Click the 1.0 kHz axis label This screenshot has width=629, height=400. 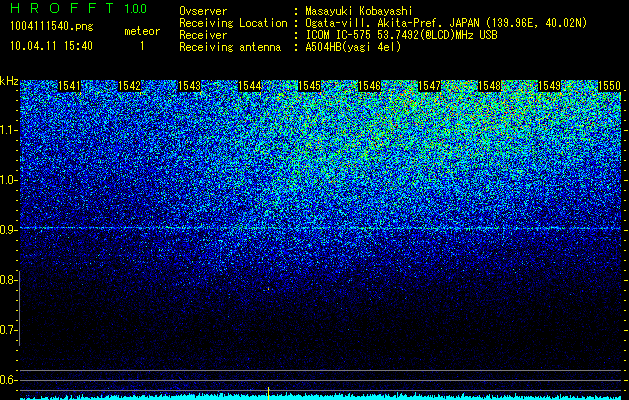(x=8, y=180)
